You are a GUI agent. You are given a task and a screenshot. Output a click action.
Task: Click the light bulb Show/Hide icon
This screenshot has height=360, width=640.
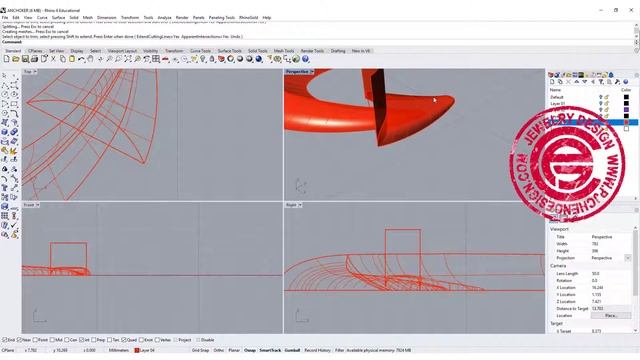[203, 59]
